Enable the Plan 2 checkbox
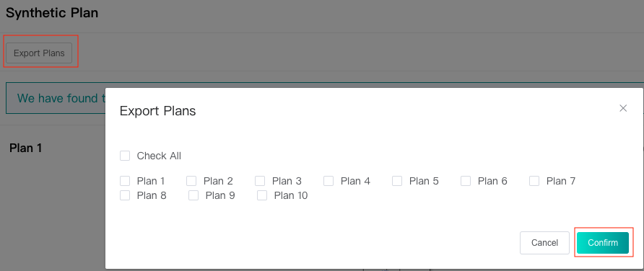The height and width of the screenshot is (271, 644). pyautogui.click(x=191, y=181)
